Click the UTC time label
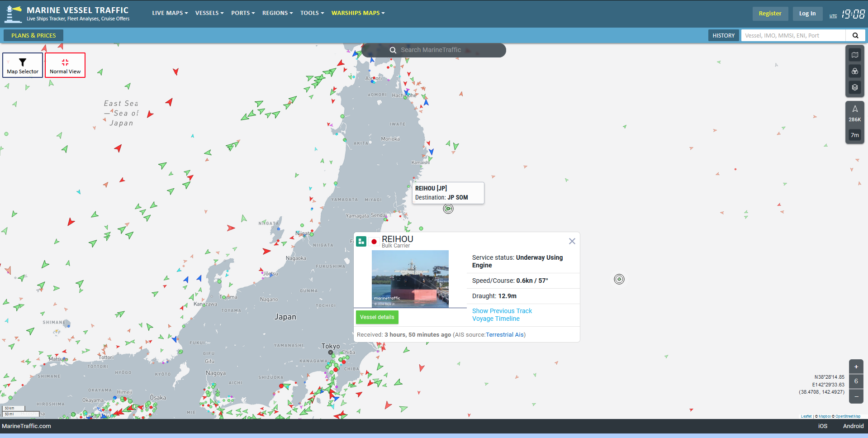This screenshot has height=438, width=868. point(833,16)
